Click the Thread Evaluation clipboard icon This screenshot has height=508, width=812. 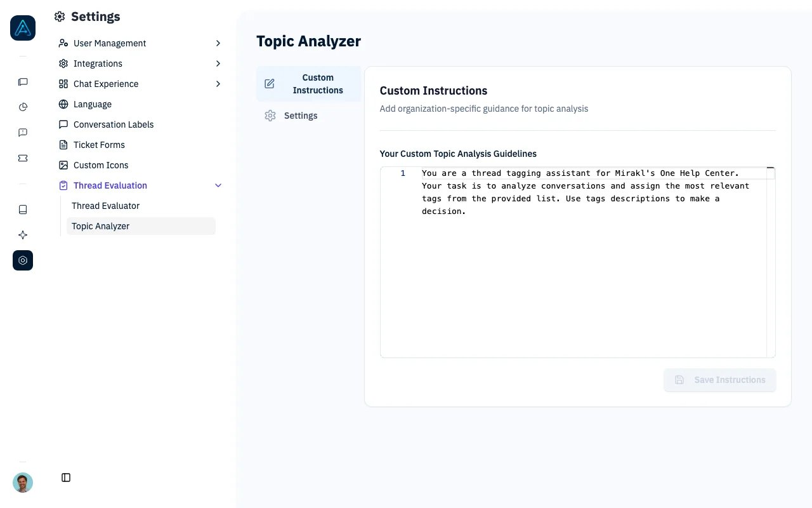coord(63,185)
